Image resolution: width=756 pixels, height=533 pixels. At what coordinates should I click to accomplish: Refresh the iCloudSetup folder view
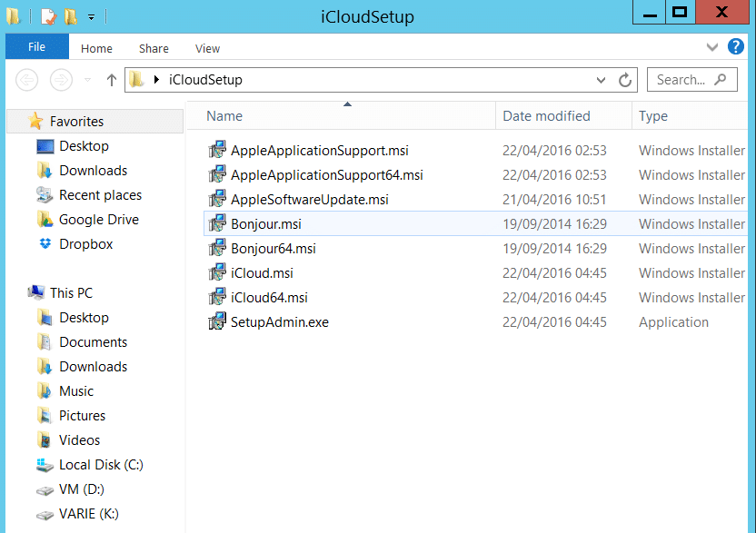coord(625,80)
